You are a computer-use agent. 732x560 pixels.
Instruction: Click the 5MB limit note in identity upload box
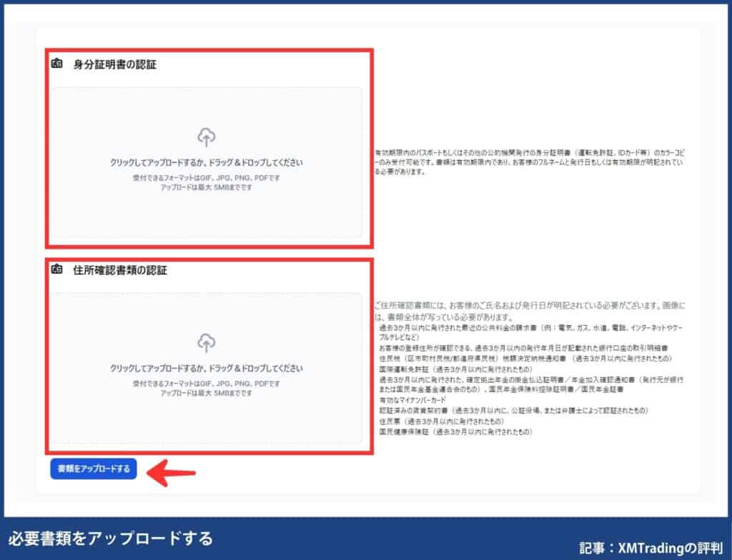pyautogui.click(x=207, y=187)
